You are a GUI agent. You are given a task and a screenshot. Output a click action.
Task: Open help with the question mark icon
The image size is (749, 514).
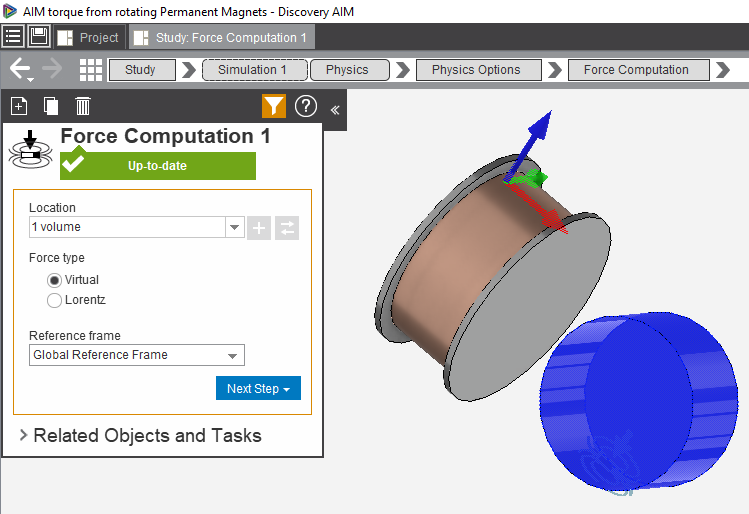click(x=306, y=106)
